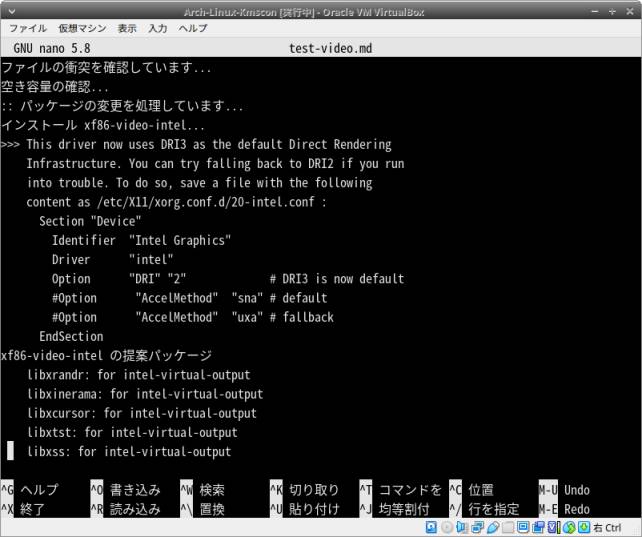Click the line 空き容量の確認...
Viewport: 642px width, 537px height.
click(55, 86)
